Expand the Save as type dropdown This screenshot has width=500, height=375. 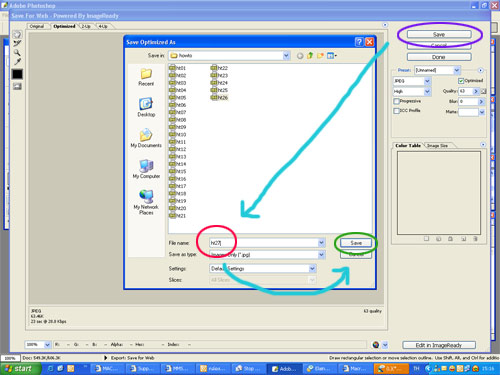321,255
